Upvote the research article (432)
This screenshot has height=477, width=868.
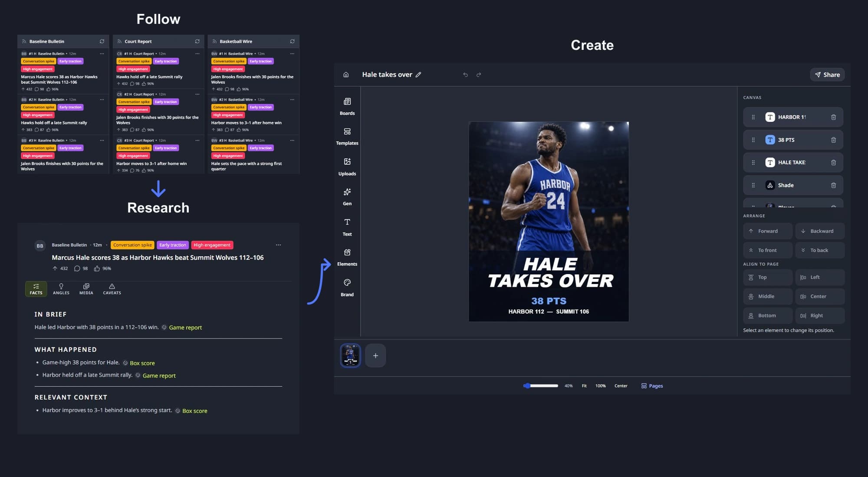(60, 268)
